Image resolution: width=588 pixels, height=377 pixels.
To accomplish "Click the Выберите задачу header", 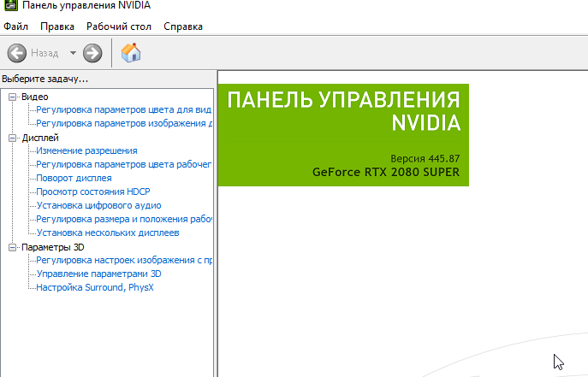I will [45, 79].
